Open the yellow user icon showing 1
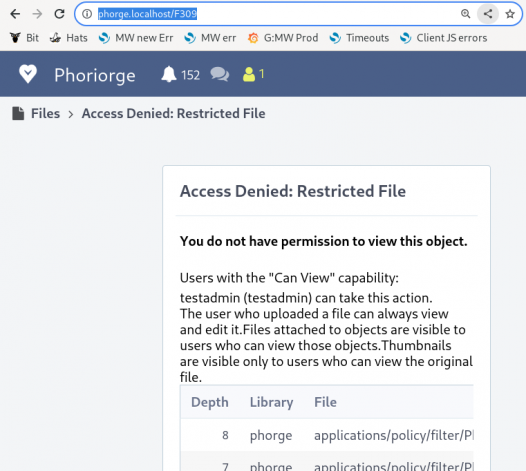The image size is (526, 471). point(254,74)
